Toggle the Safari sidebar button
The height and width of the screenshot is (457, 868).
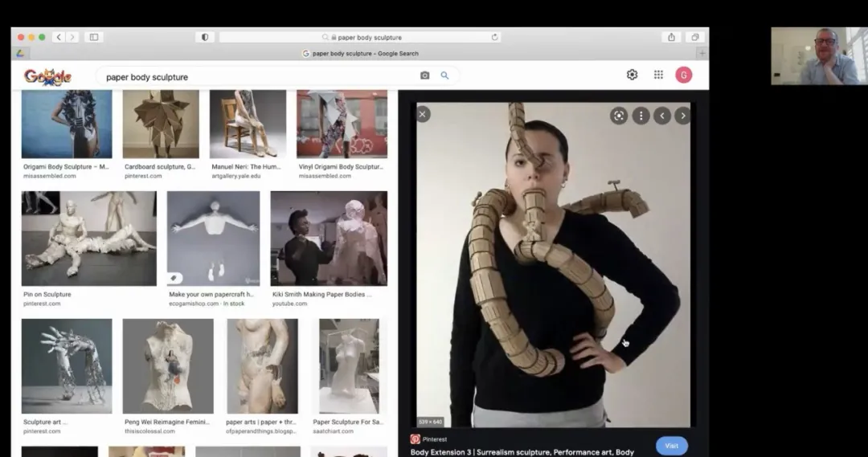(x=94, y=37)
